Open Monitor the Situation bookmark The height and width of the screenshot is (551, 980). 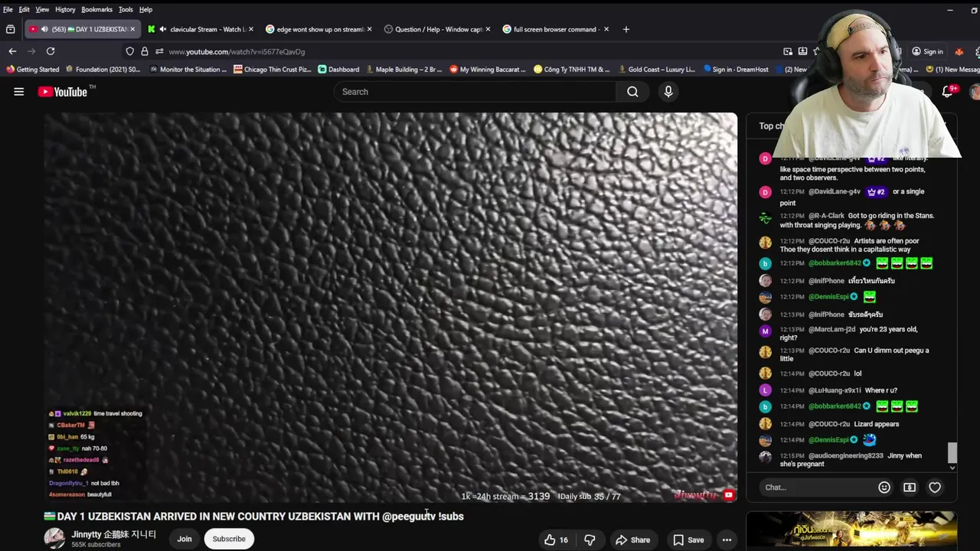click(188, 70)
